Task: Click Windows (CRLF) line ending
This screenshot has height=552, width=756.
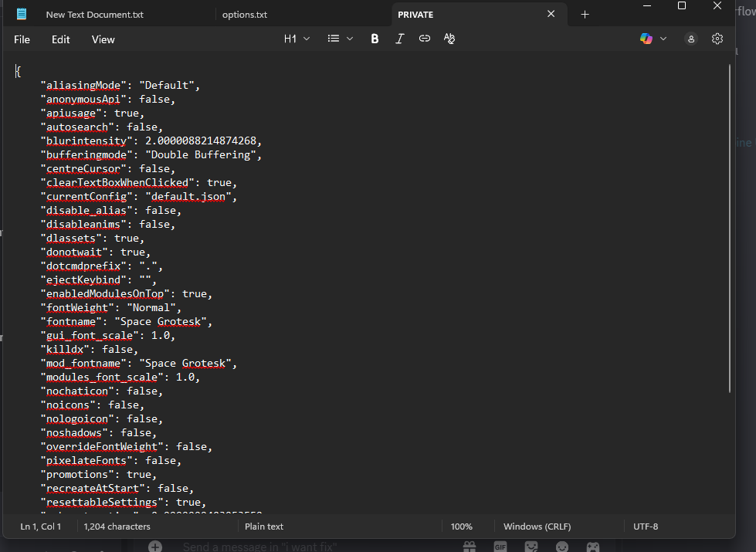Action: (x=537, y=527)
